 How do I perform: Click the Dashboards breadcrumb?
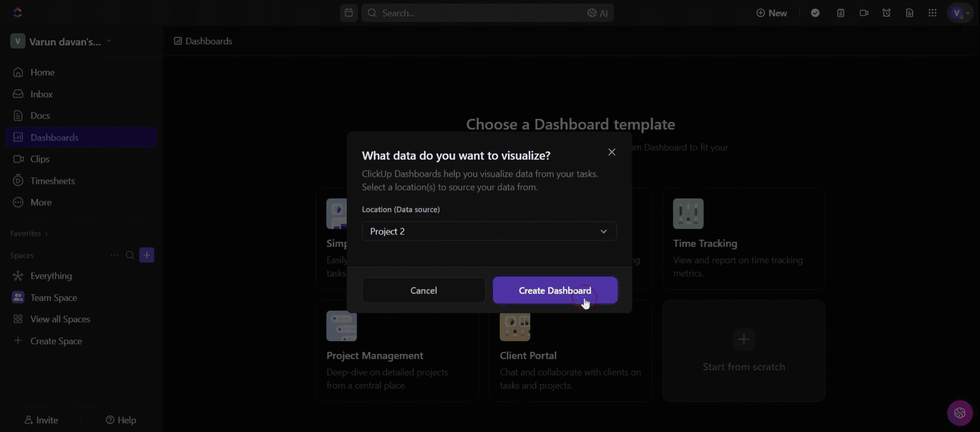[203, 41]
